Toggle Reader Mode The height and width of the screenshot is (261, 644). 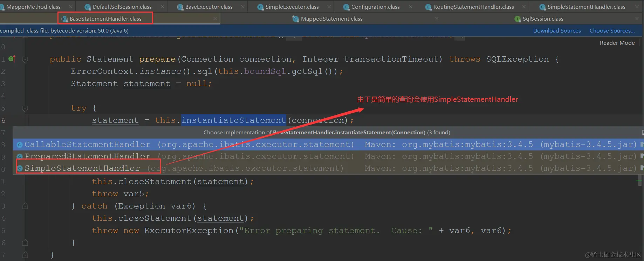(617, 43)
